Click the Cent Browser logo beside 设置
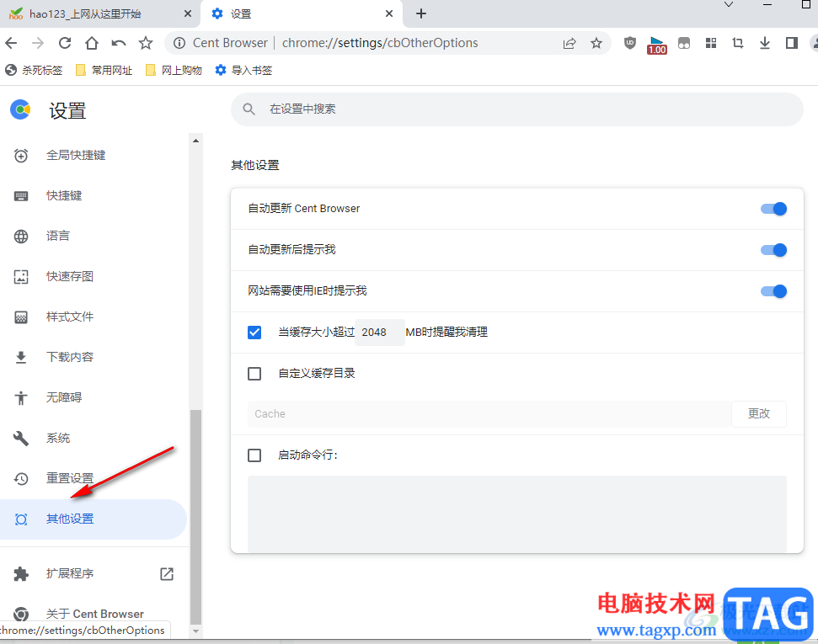This screenshot has width=818, height=644. click(20, 109)
